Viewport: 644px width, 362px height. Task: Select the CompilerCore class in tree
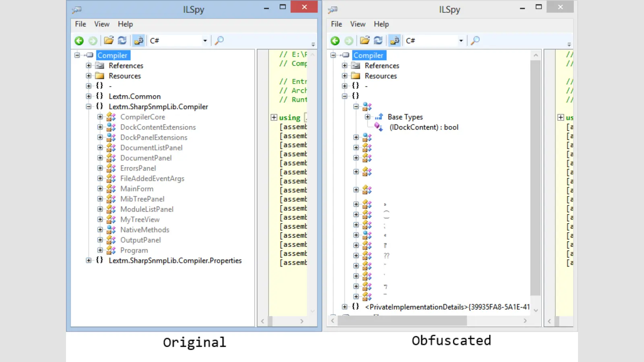[142, 117]
